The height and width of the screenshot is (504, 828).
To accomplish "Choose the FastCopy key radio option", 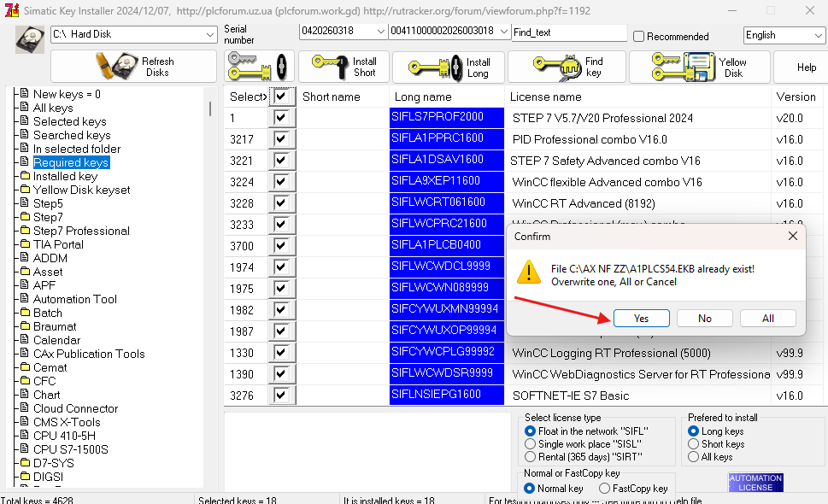I will pyautogui.click(x=605, y=489).
